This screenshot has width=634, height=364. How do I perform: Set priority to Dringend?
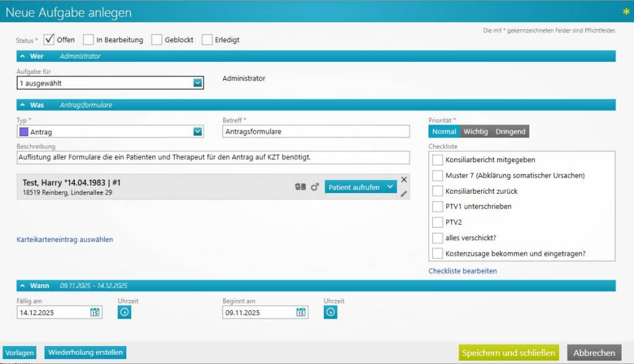(510, 131)
